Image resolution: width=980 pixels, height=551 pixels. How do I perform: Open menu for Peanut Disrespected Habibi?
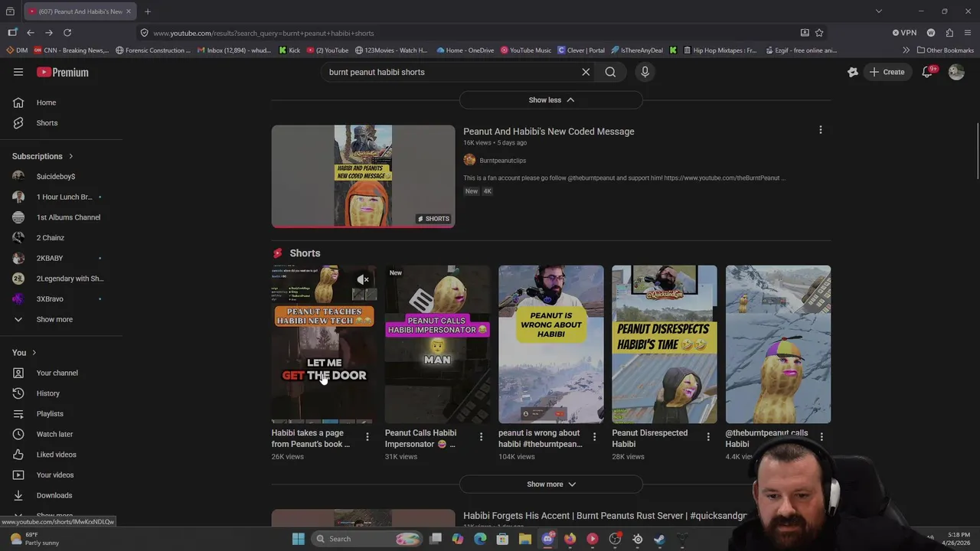tap(708, 437)
